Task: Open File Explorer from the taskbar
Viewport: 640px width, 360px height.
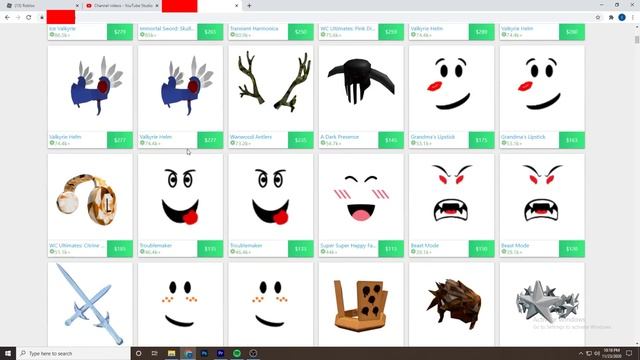Action: 171,353
